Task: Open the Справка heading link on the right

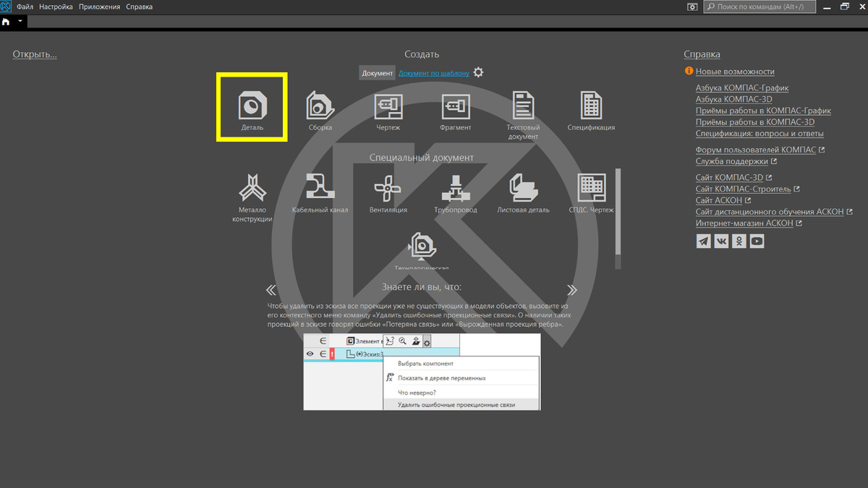Action: [702, 54]
